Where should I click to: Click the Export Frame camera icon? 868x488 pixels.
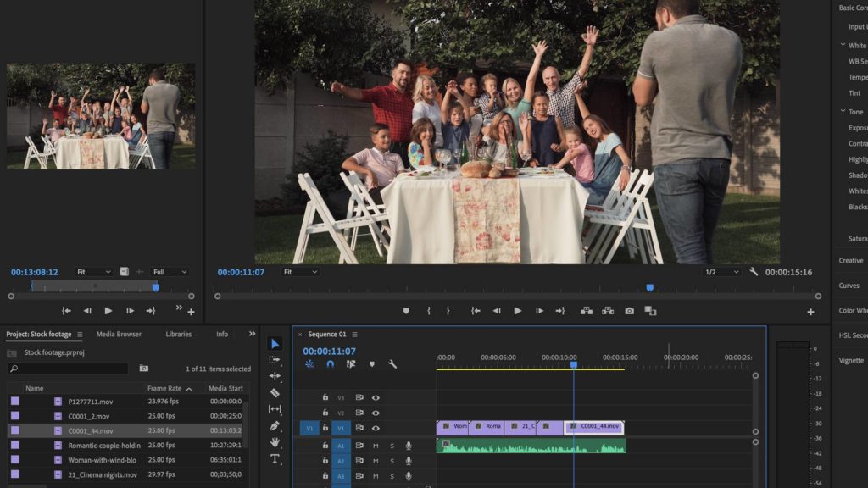click(629, 311)
